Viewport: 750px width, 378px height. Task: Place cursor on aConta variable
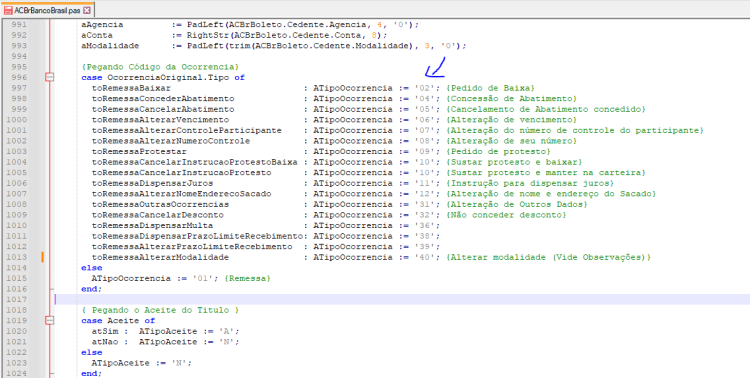[97, 35]
